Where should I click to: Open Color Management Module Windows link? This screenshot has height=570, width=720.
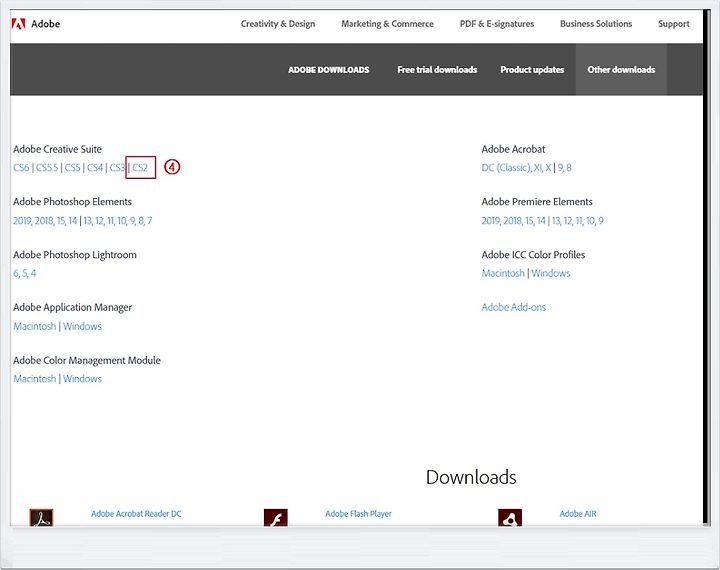(82, 379)
